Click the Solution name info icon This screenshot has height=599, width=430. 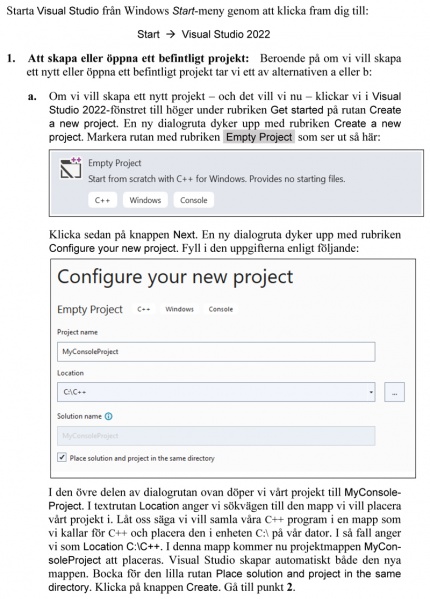108,416
